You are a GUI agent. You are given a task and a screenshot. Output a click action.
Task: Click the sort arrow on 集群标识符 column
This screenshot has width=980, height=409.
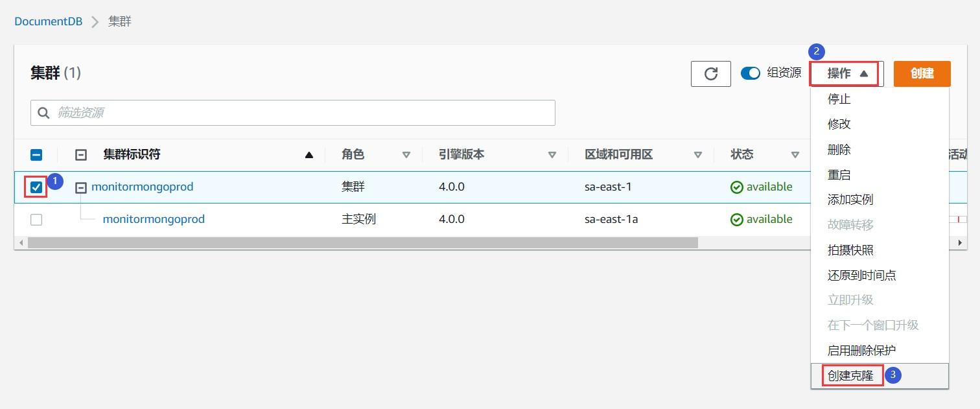pyautogui.click(x=309, y=154)
